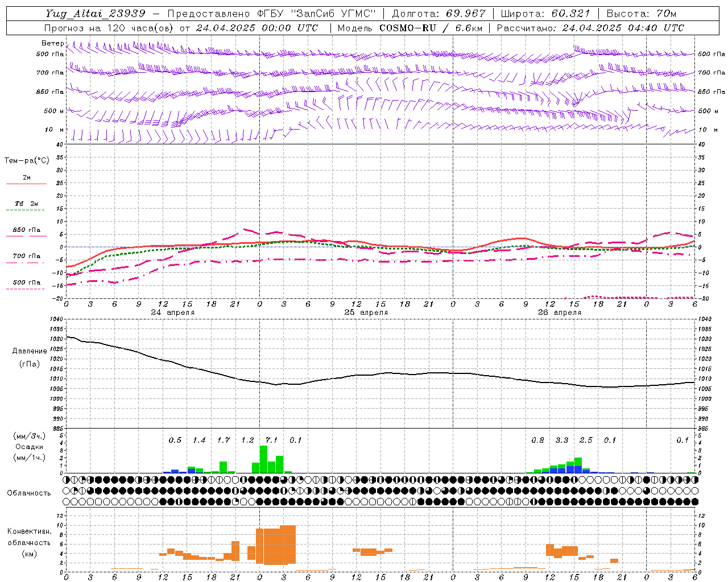Click the (мм/1ч.) unit label

click(29, 458)
